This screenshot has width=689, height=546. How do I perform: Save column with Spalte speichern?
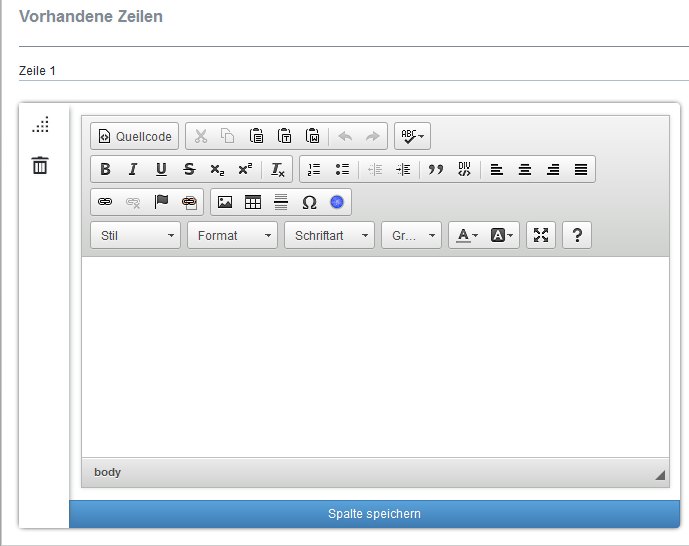coord(374,514)
